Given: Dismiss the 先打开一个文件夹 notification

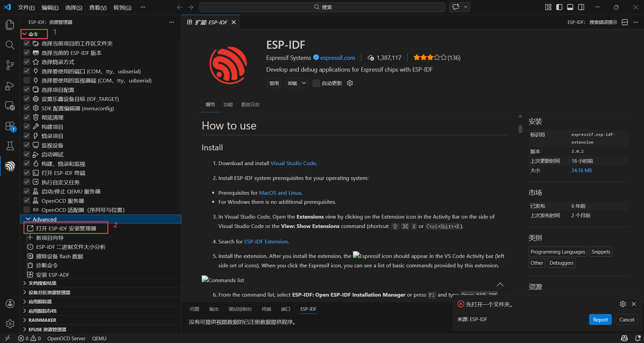Looking at the screenshot, I should (x=634, y=304).
